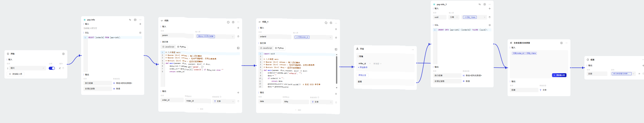Select the Python tab in the 代码 node
Screen dimensions: 644x123
pyautogui.click(x=182, y=47)
